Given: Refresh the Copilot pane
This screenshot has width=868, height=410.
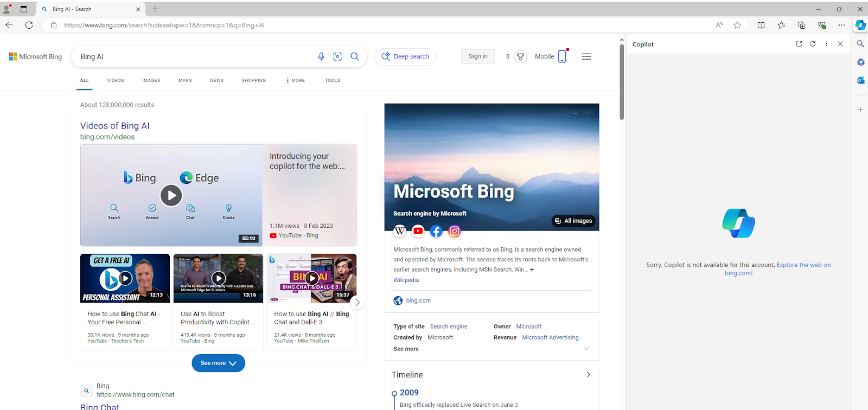Looking at the screenshot, I should point(813,44).
